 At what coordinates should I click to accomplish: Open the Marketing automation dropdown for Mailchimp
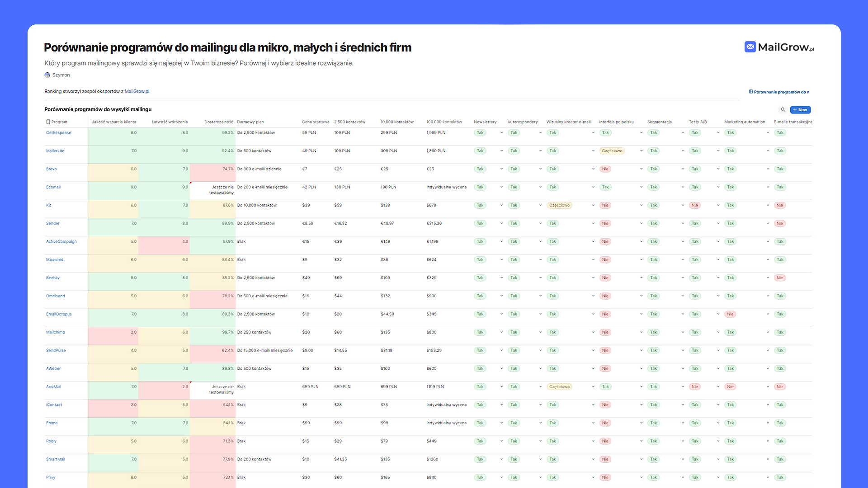tap(767, 332)
